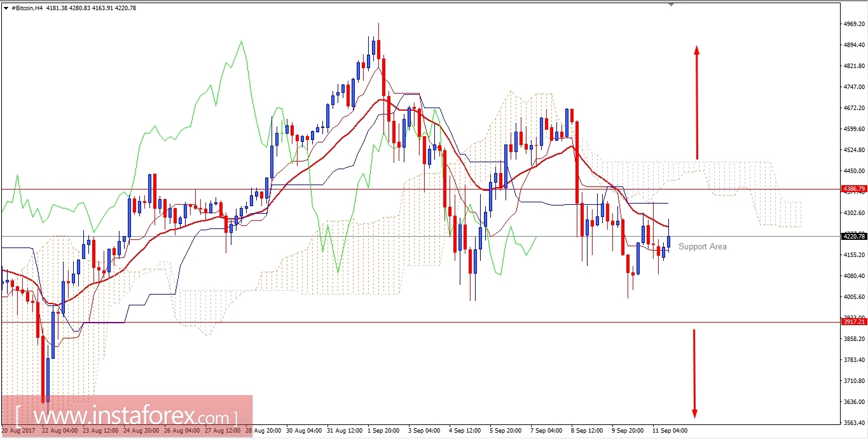Click time axis label 11 Sep 04:00

click(x=671, y=431)
